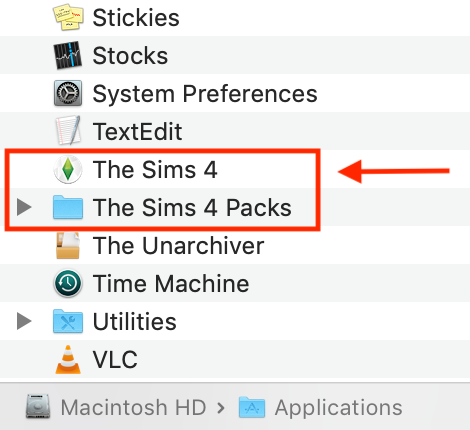
Task: Click the Macintosh HD drive icon
Action: (38, 406)
